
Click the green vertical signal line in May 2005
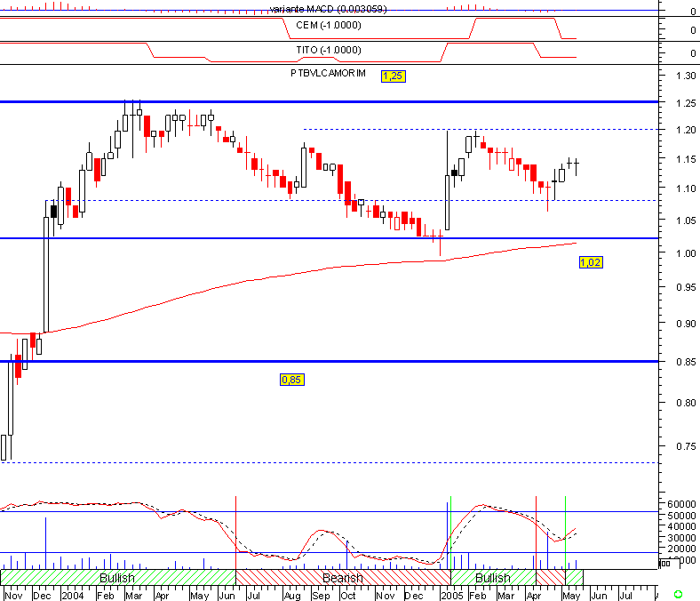[566, 532]
